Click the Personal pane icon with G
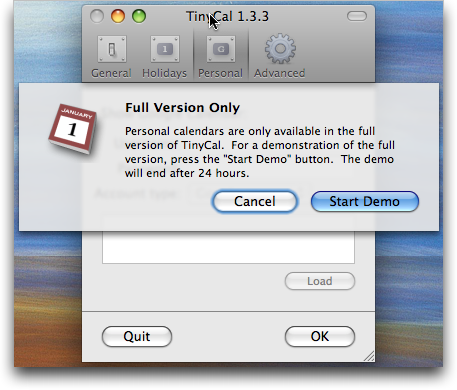This screenshot has height=390, width=457. (221, 49)
